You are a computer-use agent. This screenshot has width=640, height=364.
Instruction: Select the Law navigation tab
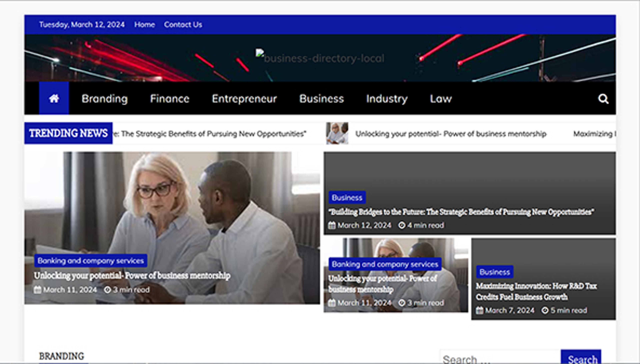click(x=441, y=99)
